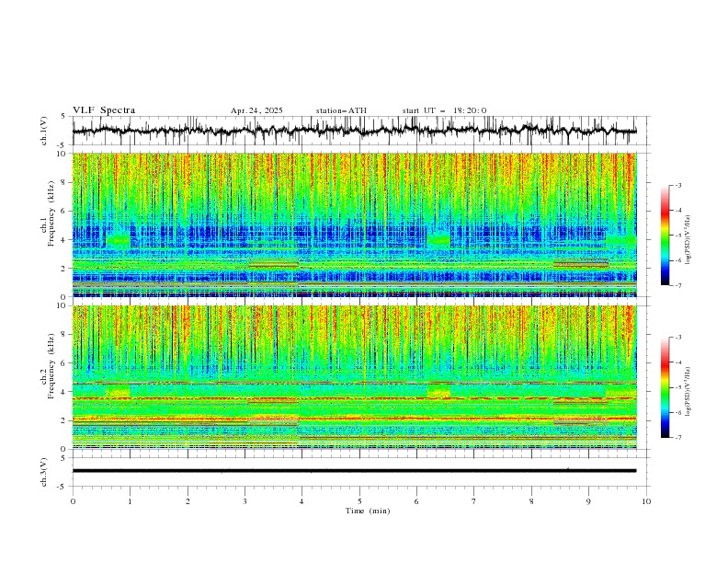Image resolution: width=728 pixels, height=563 pixels.
Task: Click the 'Time (min)' axis label
Action: point(368,511)
